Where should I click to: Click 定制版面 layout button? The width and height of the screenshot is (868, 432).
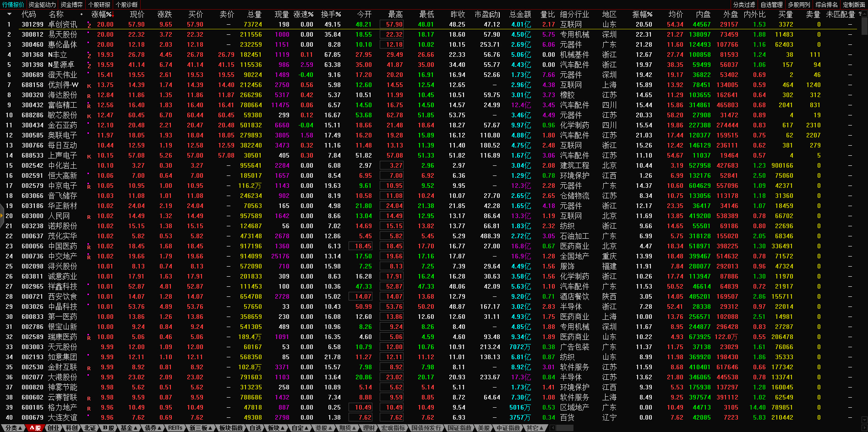click(854, 5)
